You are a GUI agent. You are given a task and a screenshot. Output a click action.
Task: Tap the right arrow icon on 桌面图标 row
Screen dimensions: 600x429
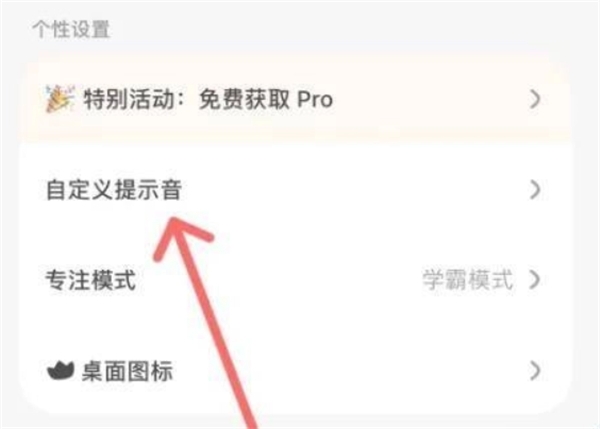pos(535,370)
